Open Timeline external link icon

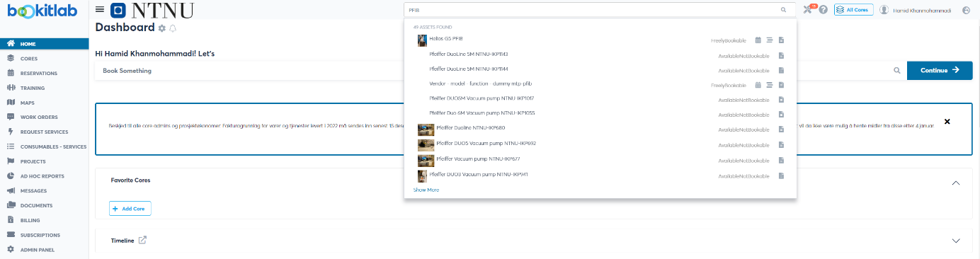click(142, 241)
